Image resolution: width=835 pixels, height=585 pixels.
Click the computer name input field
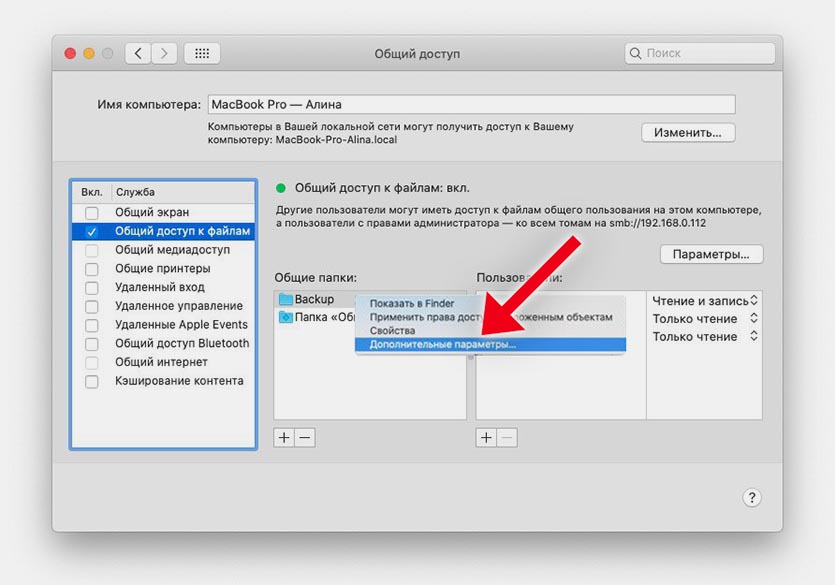[471, 104]
